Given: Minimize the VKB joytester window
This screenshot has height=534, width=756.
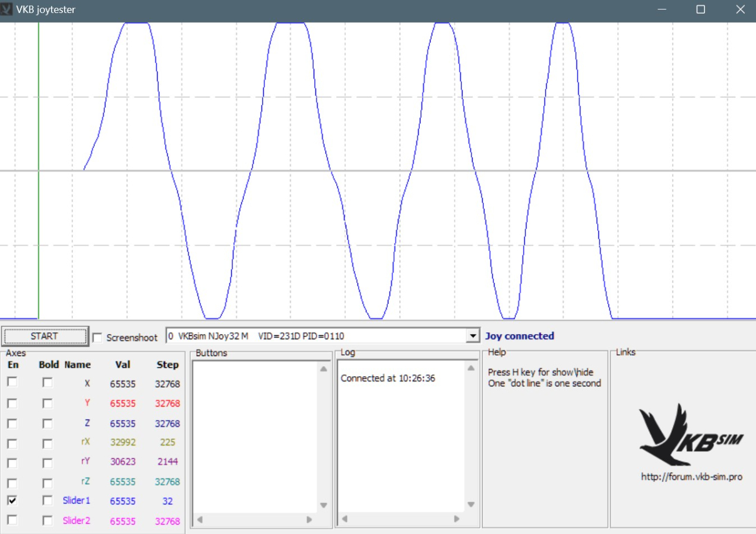Looking at the screenshot, I should coord(662,9).
